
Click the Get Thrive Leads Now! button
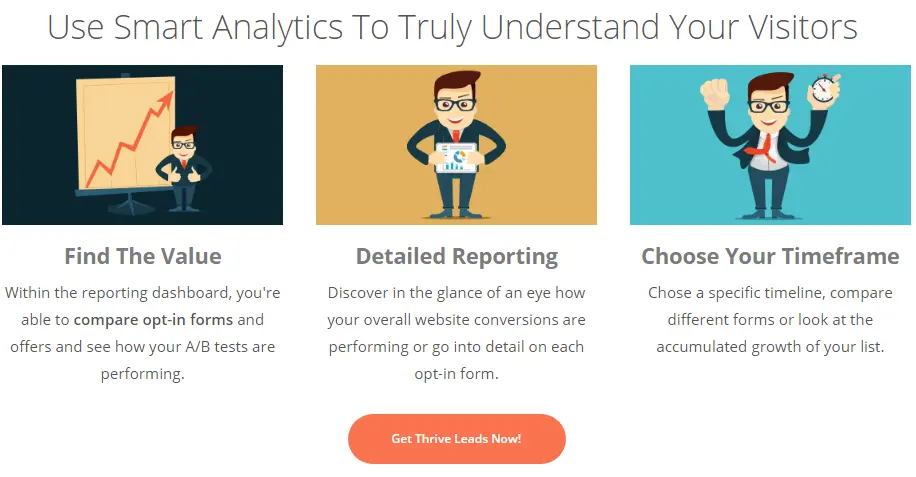456,439
